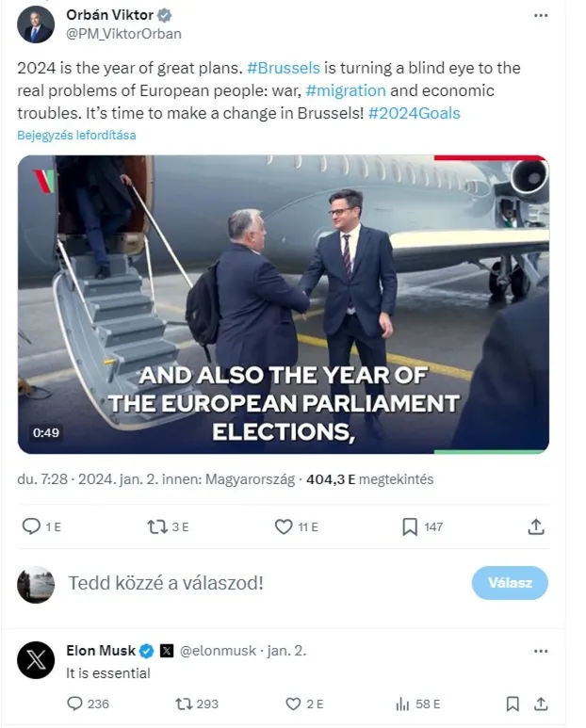Screen dimensions: 586x728
Task: Like Elon Musk's reply
Action: 293,704
